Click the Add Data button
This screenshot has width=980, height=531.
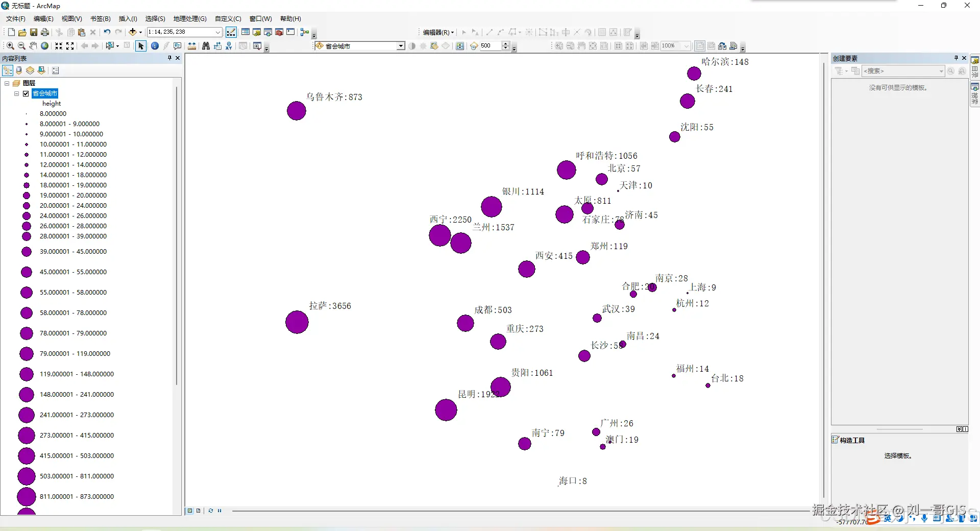133,32
